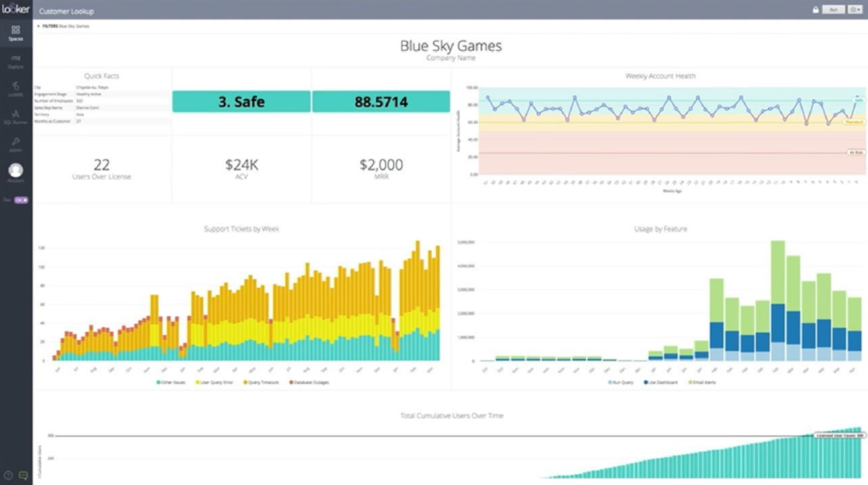868x485 pixels.
Task: Click the '3. Safe' status tile
Action: (242, 102)
